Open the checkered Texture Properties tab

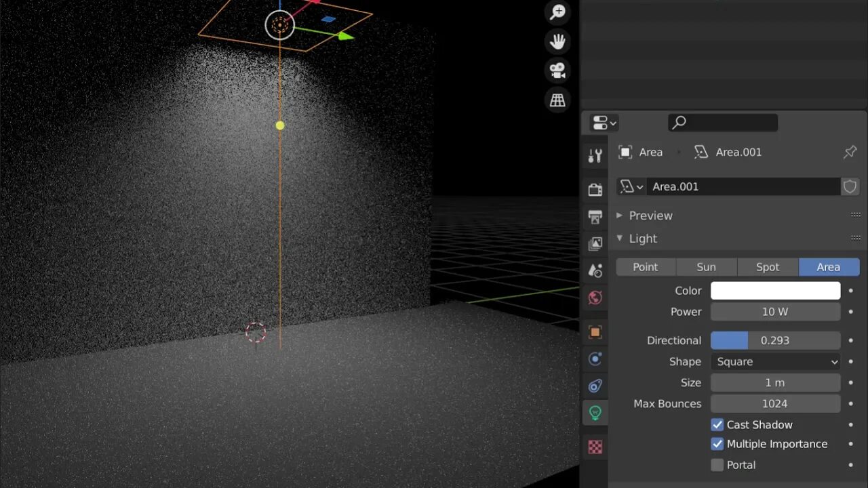click(x=595, y=447)
